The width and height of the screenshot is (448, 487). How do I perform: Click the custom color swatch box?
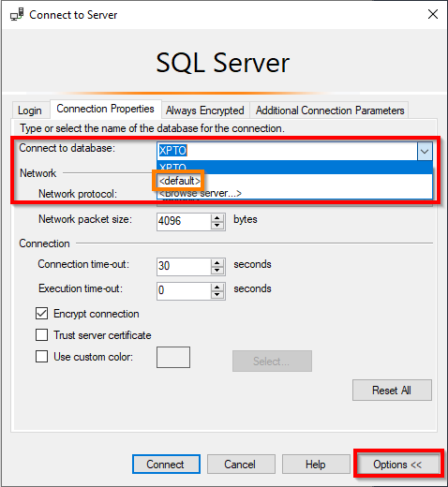point(173,357)
